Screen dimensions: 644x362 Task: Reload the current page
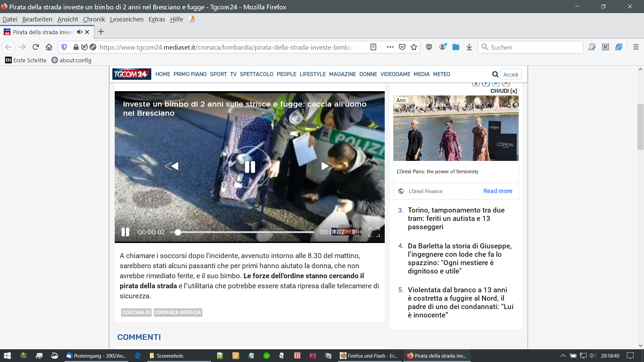(36, 47)
